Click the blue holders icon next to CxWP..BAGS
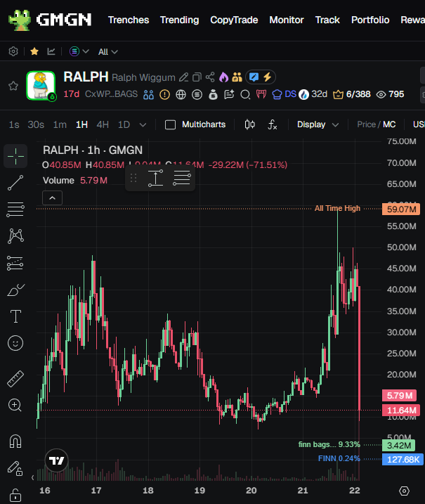This screenshot has width=425, height=504. point(148,94)
